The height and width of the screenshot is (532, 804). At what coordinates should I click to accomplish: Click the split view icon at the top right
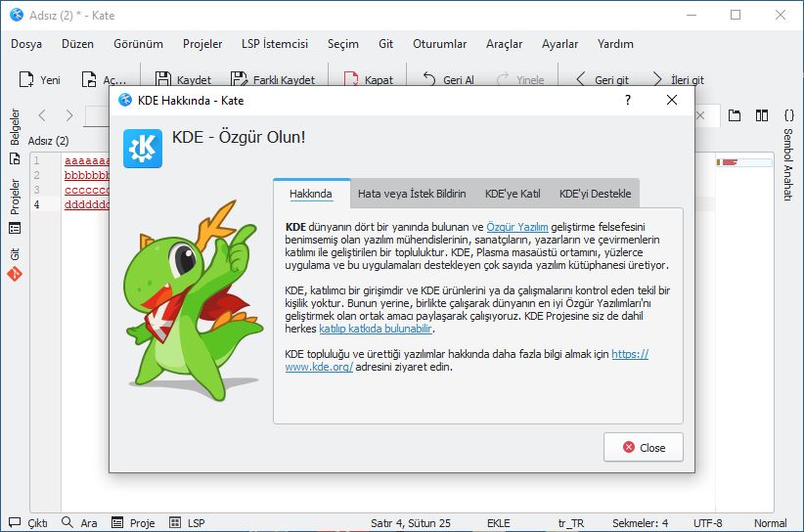[x=762, y=115]
